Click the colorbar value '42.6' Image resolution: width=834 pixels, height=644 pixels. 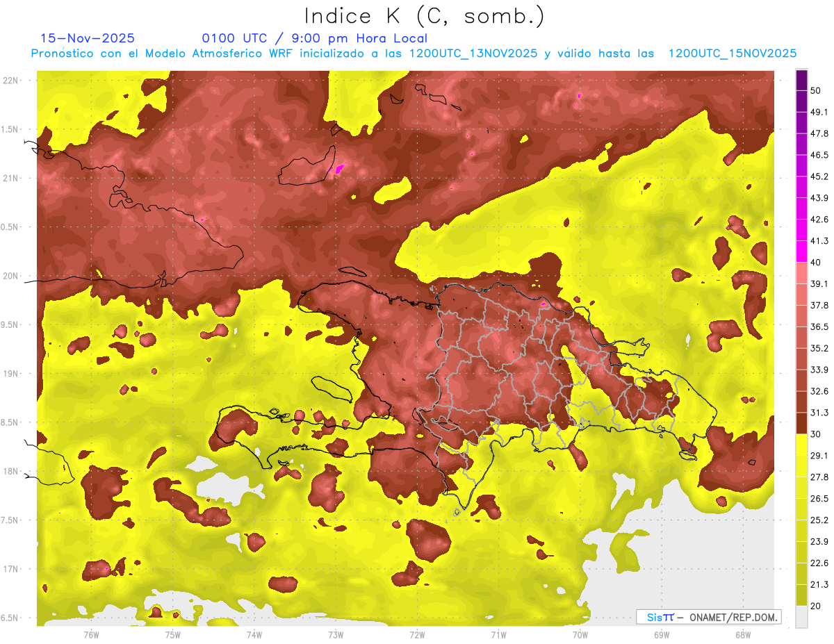819,220
